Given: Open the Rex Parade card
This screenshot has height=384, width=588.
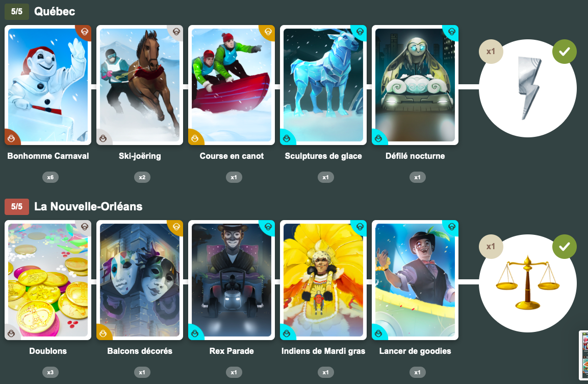Looking at the screenshot, I should tap(232, 280).
